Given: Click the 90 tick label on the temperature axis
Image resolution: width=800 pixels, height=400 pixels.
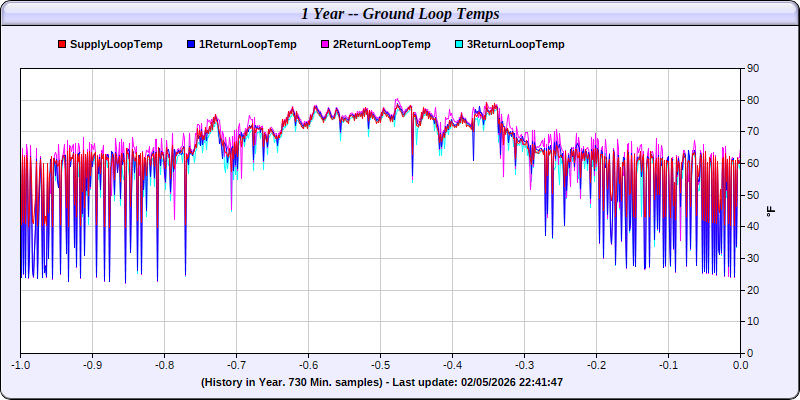Looking at the screenshot, I should click(753, 68).
